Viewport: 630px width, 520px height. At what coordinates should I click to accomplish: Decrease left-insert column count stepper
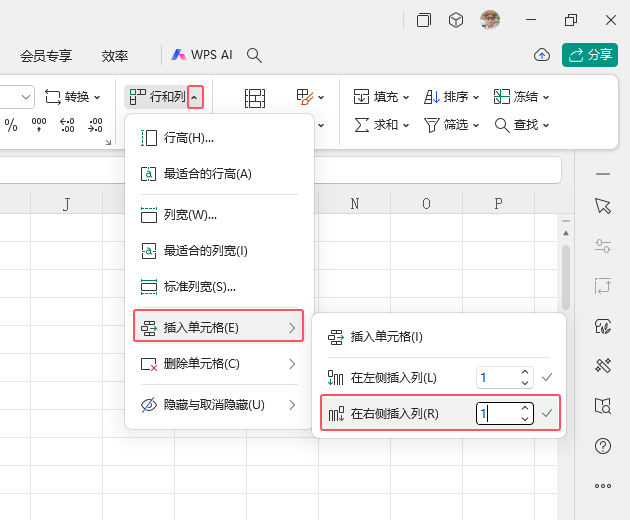[525, 383]
